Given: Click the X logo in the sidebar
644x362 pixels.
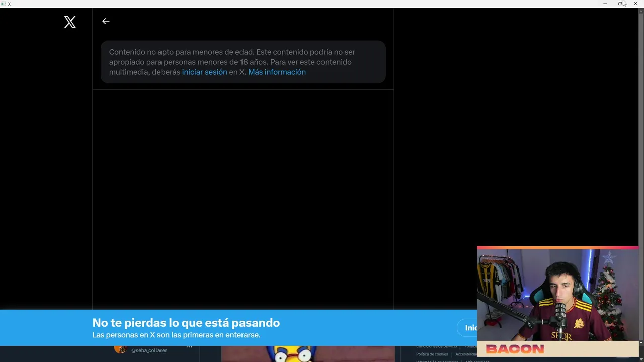Looking at the screenshot, I should point(70,22).
